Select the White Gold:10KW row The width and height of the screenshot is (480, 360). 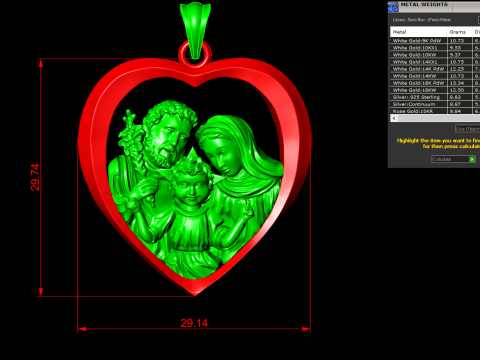pos(435,55)
